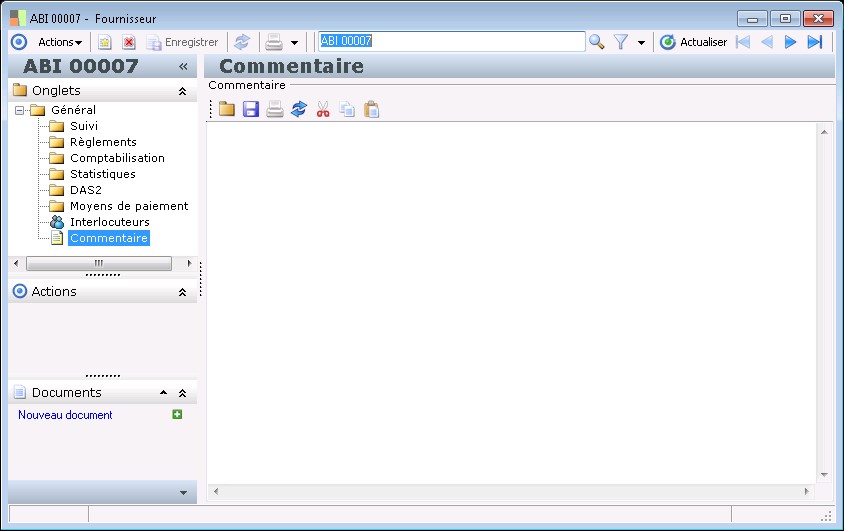Collapse the Général tree node
Screen dimensions: 844x531
point(19,110)
